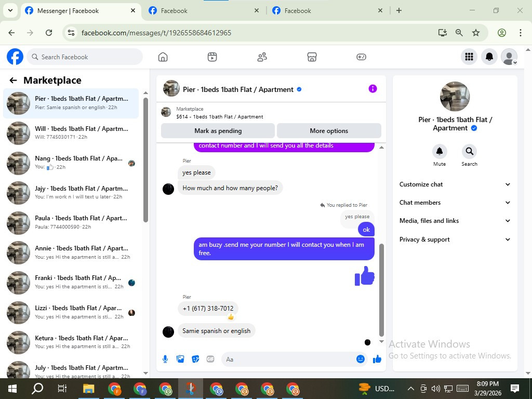532x399 pixels.
Task: Open the tab search dropdown arrow
Action: [10, 10]
